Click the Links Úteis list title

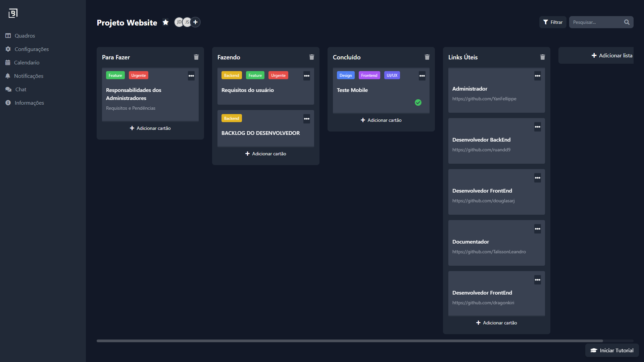[463, 57]
